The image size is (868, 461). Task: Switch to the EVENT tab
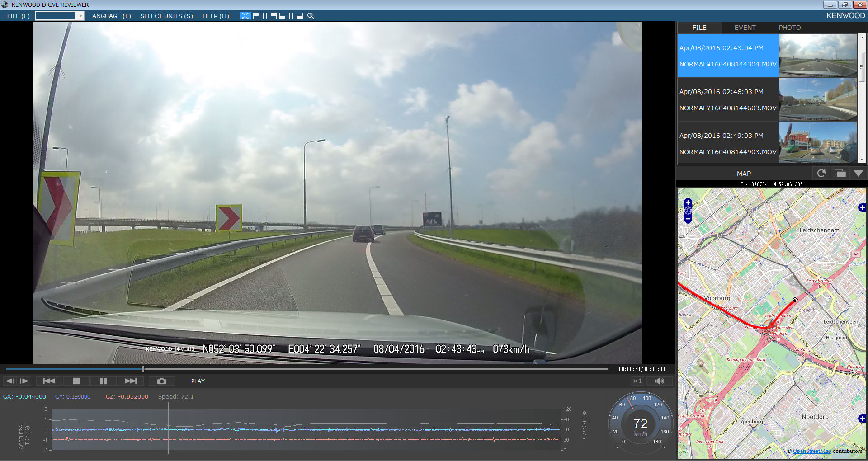coord(745,28)
